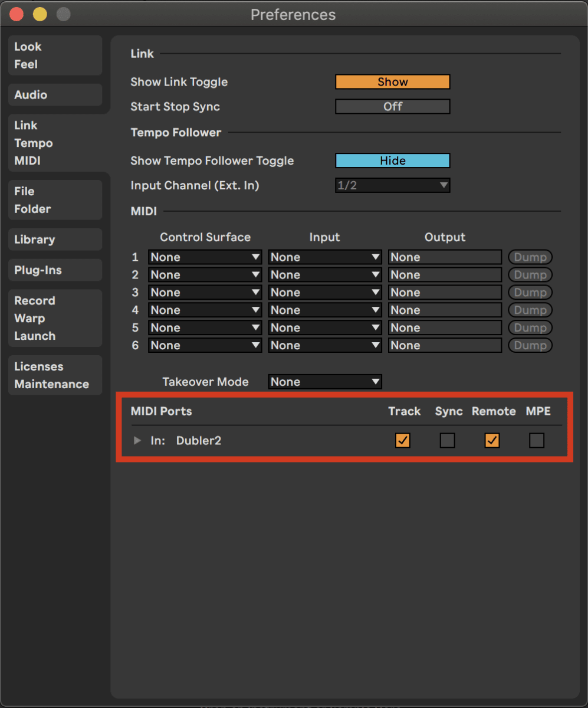
Task: Enable Start Stop Sync
Action: pos(392,106)
